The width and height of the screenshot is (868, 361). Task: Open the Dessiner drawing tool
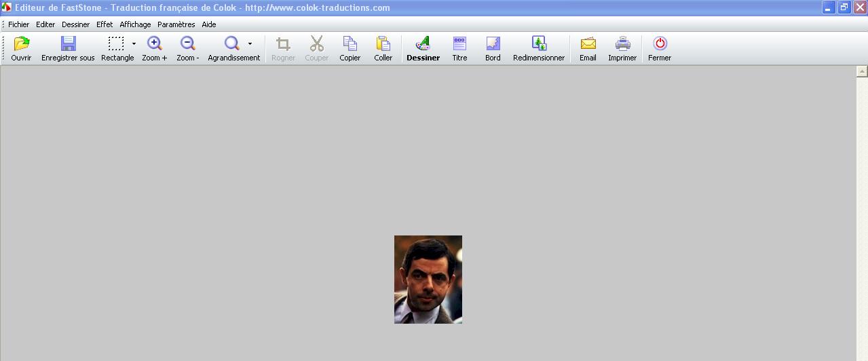(423, 45)
